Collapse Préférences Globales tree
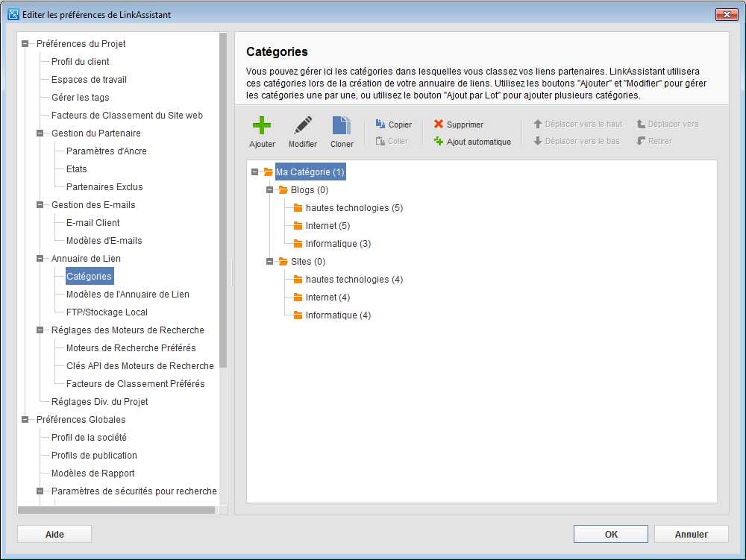The image size is (746, 560). 25,419
